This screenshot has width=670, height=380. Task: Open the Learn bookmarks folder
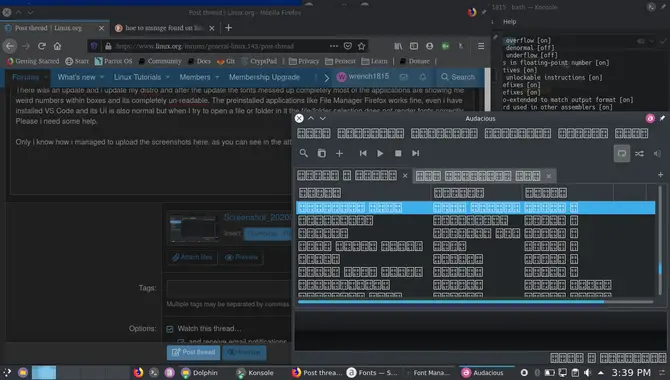[374, 61]
